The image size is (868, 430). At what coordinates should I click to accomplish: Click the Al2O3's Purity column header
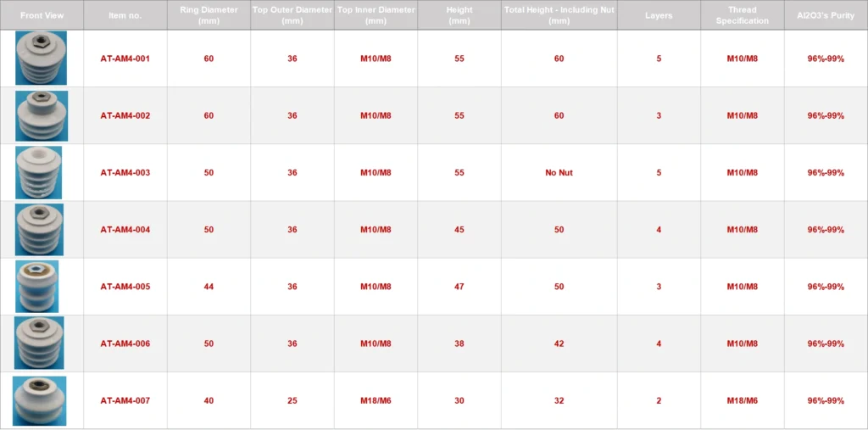pos(826,15)
